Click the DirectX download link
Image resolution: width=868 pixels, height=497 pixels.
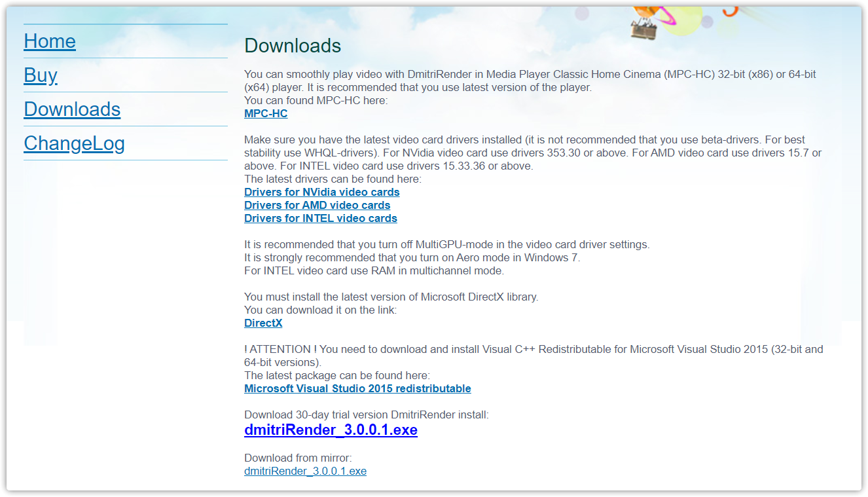[x=263, y=323]
